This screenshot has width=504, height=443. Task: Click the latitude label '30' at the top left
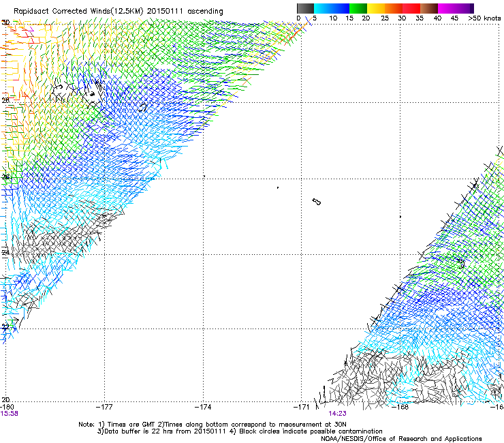(x=5, y=22)
